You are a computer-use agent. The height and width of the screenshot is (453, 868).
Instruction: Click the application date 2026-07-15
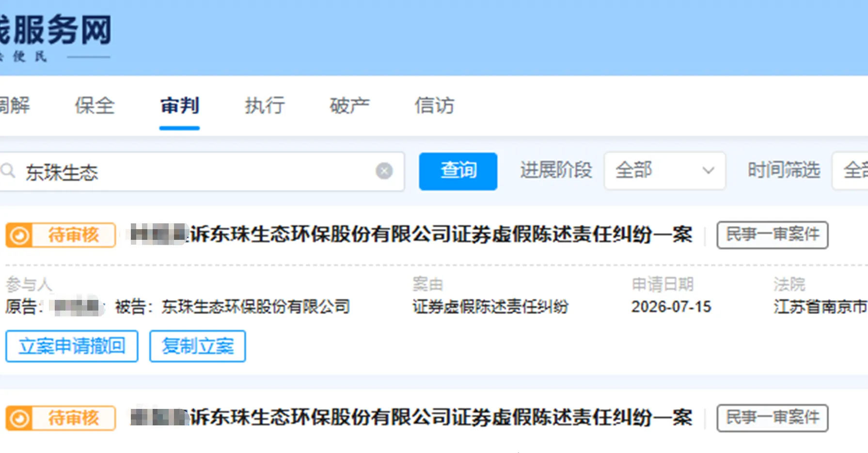coord(671,307)
